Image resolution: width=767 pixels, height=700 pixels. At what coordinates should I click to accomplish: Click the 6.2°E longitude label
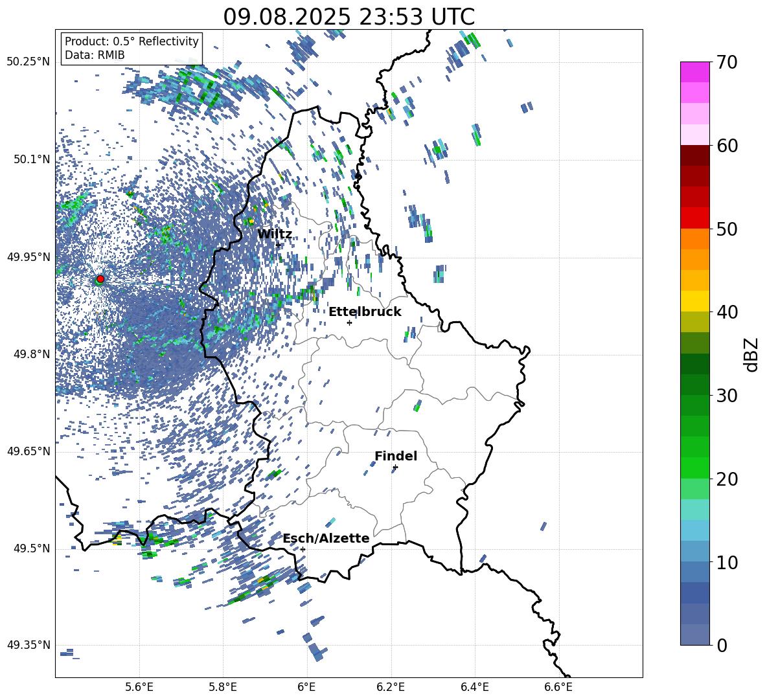pyautogui.click(x=391, y=687)
